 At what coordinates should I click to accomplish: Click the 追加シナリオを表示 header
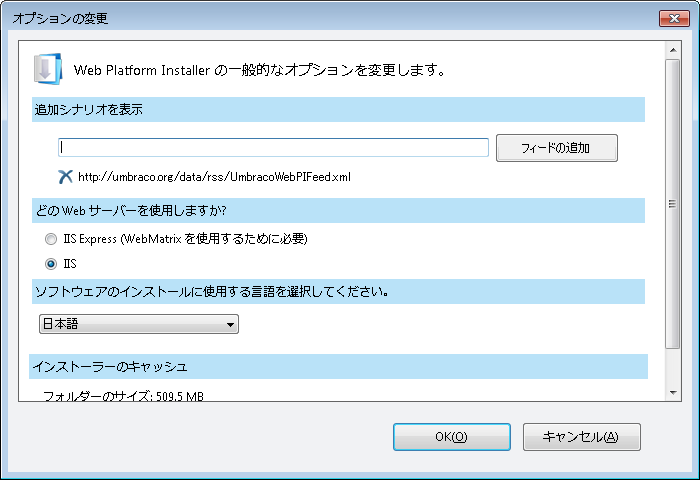[338, 109]
